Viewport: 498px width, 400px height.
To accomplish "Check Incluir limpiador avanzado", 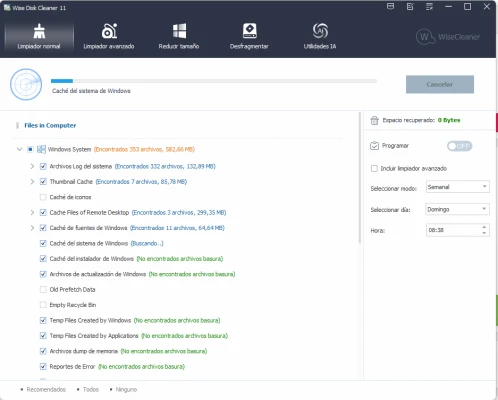I will [374, 168].
